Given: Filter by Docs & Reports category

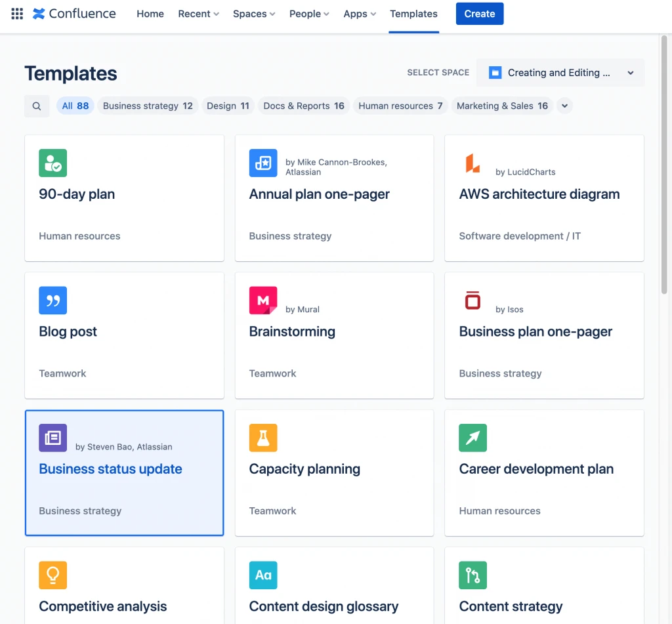Looking at the screenshot, I should point(304,106).
